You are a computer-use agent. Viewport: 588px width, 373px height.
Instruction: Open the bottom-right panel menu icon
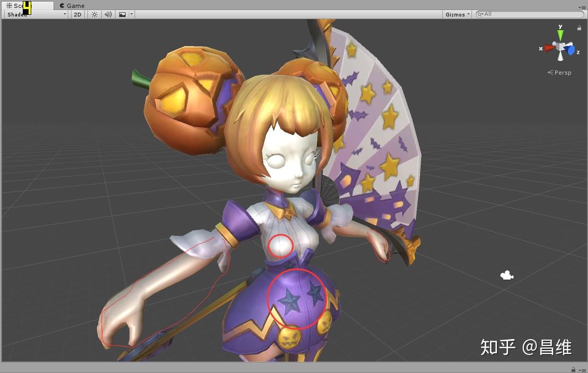pyautogui.click(x=582, y=370)
